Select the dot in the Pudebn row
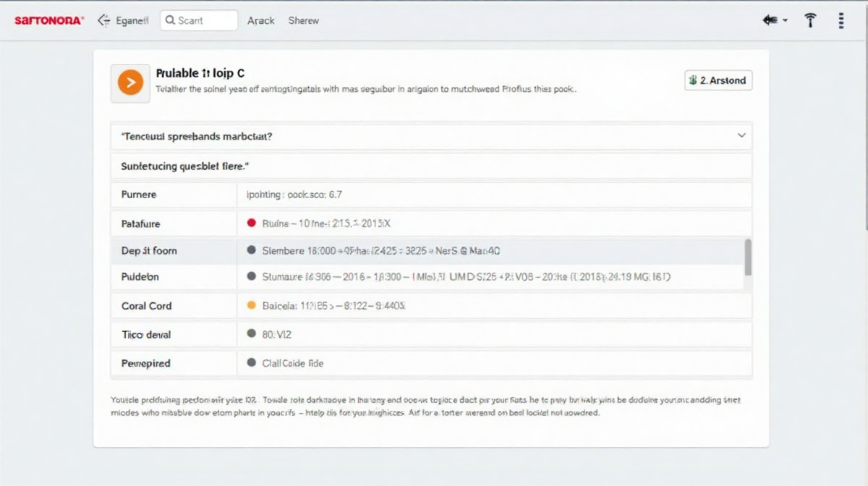This screenshot has height=486, width=868. (252, 276)
